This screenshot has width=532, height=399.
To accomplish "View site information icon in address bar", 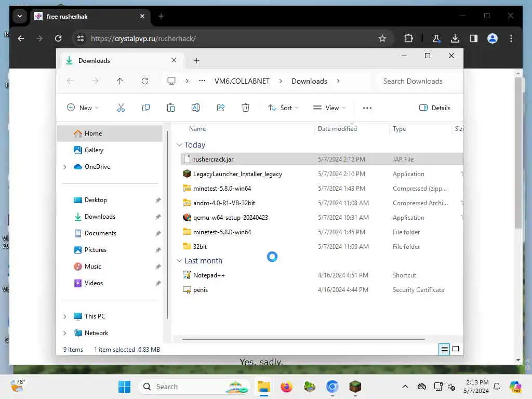I will tap(81, 38).
